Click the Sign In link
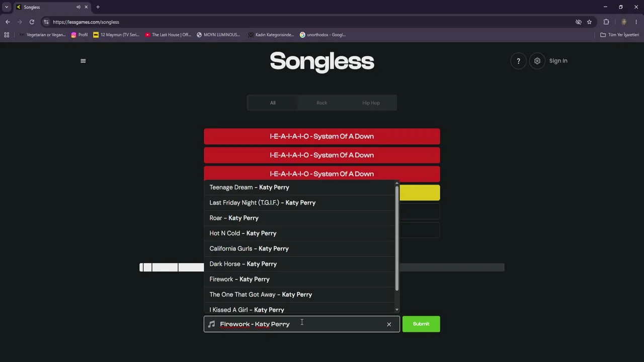This screenshot has height=362, width=644. point(558,61)
